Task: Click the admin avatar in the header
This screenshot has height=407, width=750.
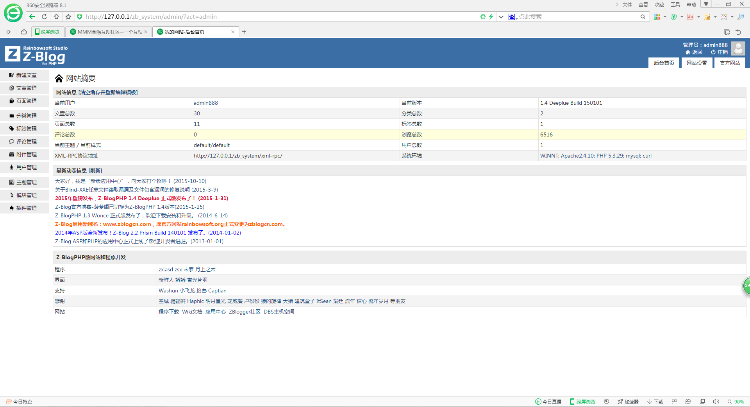Action: (x=738, y=48)
